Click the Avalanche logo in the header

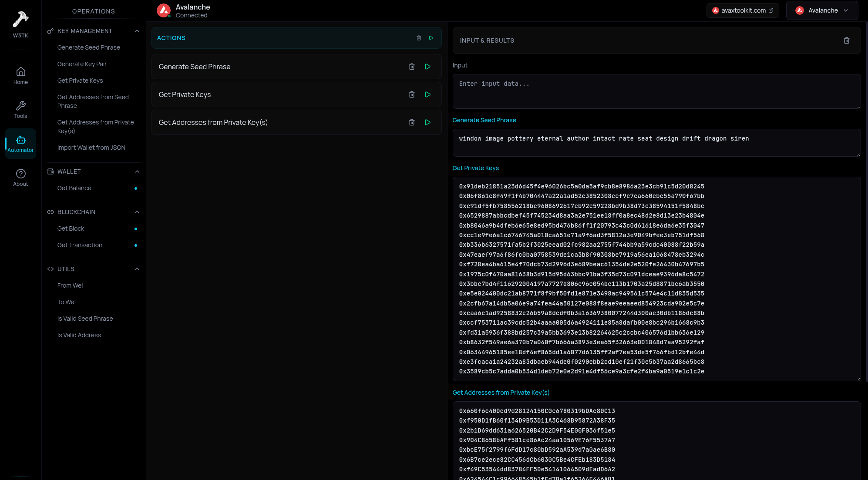click(164, 10)
